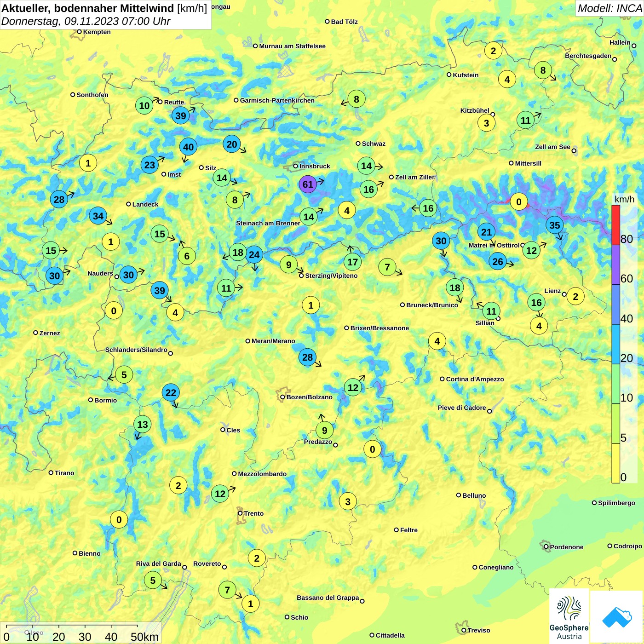
Task: Pick the purple 60–80 km/h legend swatch
Action: coord(615,265)
